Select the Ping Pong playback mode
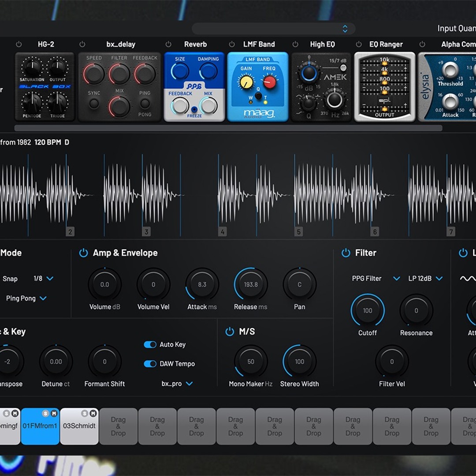The image size is (476, 476). (x=26, y=298)
